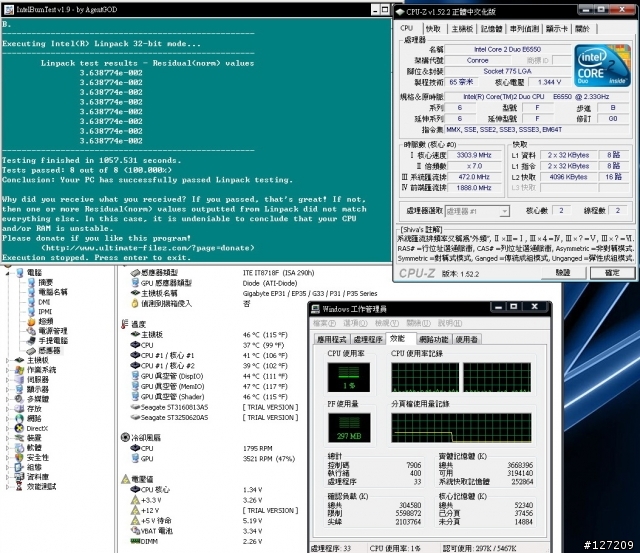Click the 分頁檔使用量記錄 history graph

tap(461, 428)
